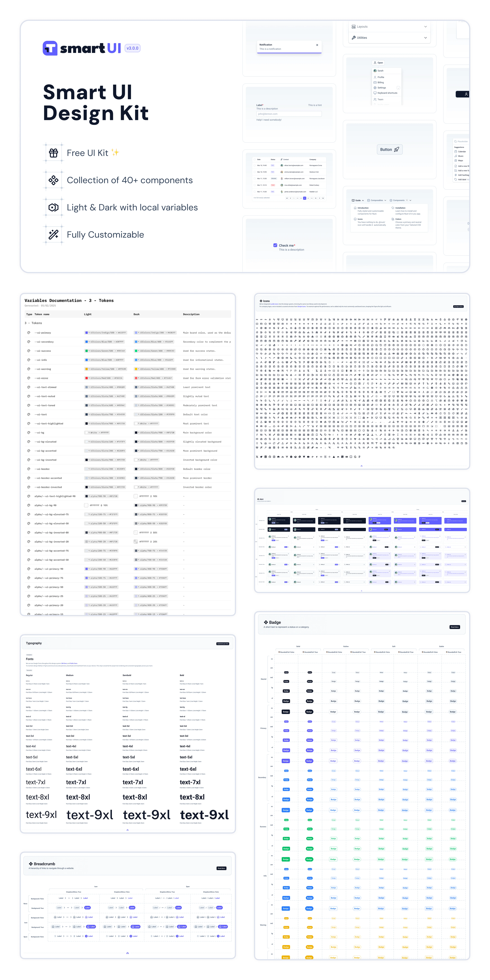Select page 10 in the table pagination

316,198
